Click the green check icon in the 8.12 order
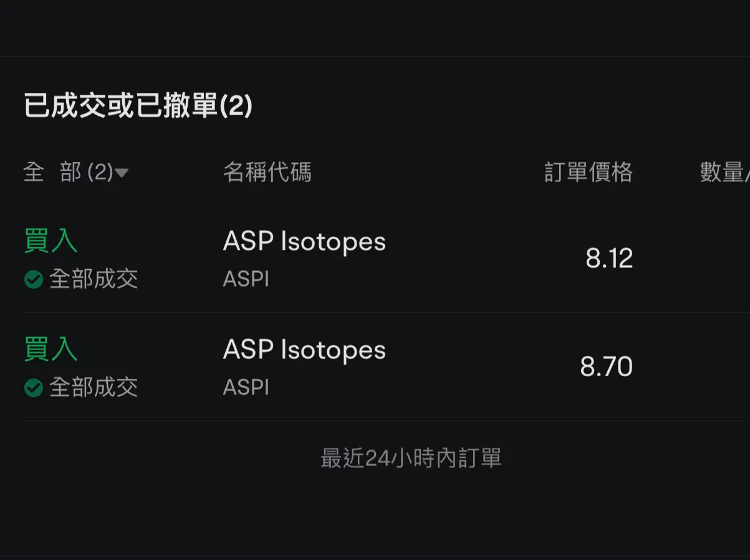 pos(33,280)
